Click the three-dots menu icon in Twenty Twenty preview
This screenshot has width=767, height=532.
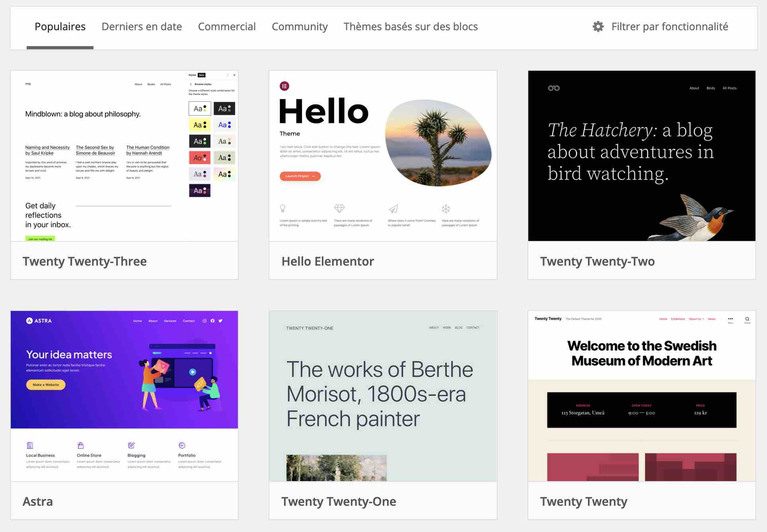click(x=730, y=319)
